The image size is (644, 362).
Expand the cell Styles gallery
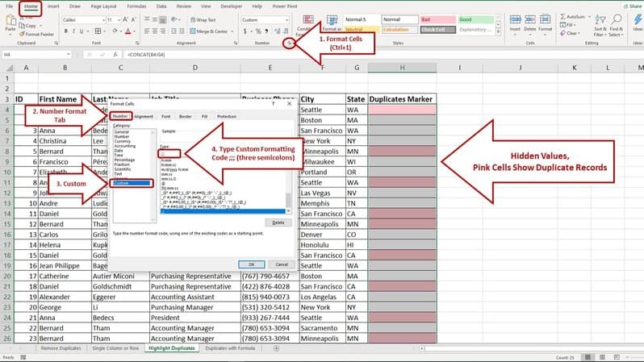(498, 31)
